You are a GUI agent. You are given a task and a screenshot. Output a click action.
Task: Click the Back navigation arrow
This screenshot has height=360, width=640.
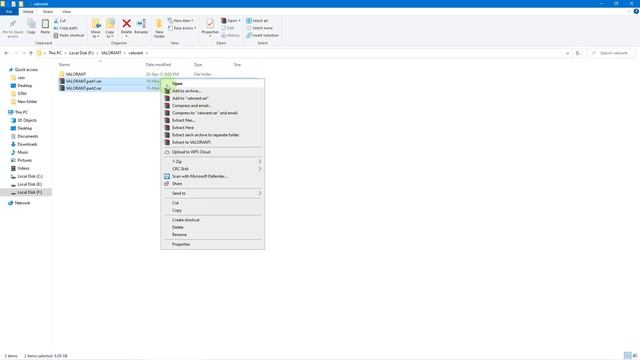pyautogui.click(x=6, y=53)
